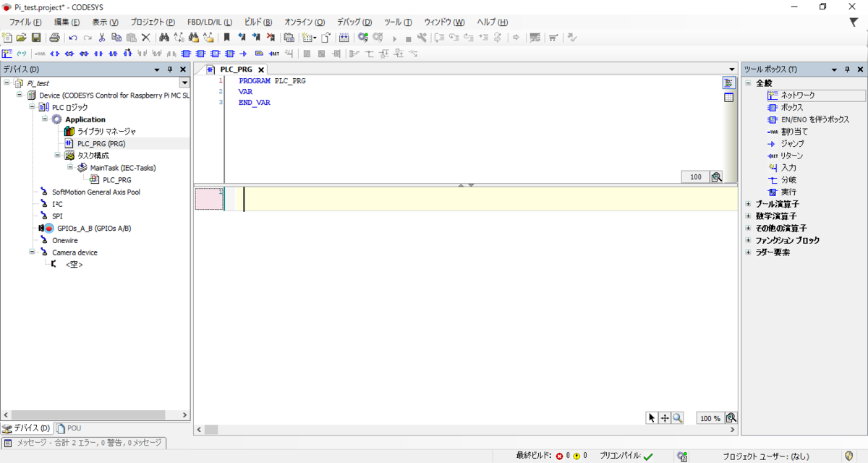Toggle pin on the Toolbox panel
Image resolution: width=868 pixels, height=463 pixels.
pos(847,69)
